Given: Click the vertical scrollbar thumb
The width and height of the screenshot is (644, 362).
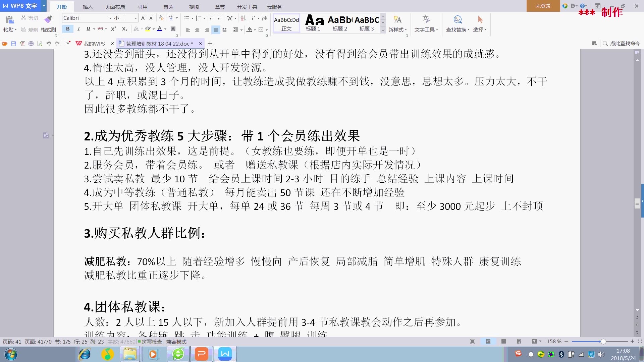Looking at the screenshot, I should click(637, 203).
